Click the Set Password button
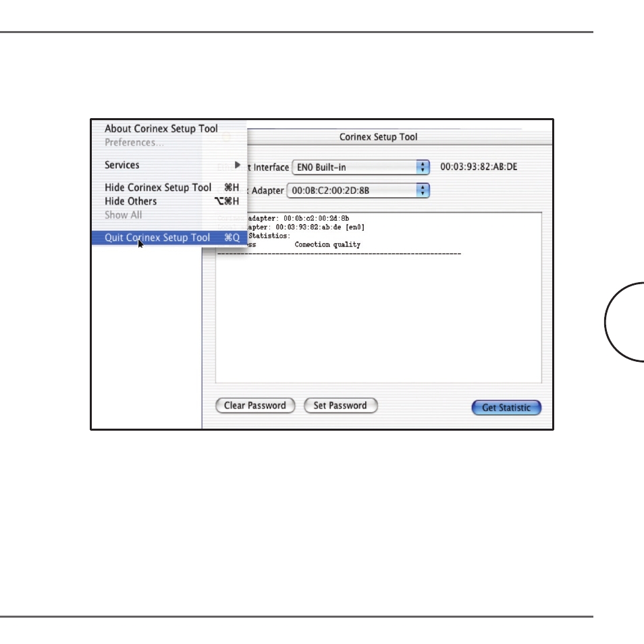This screenshot has height=644, width=644. coord(340,406)
